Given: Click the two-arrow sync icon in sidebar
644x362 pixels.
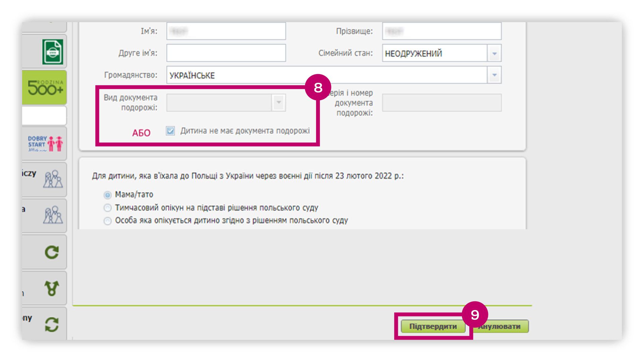Looking at the screenshot, I should click(x=52, y=324).
